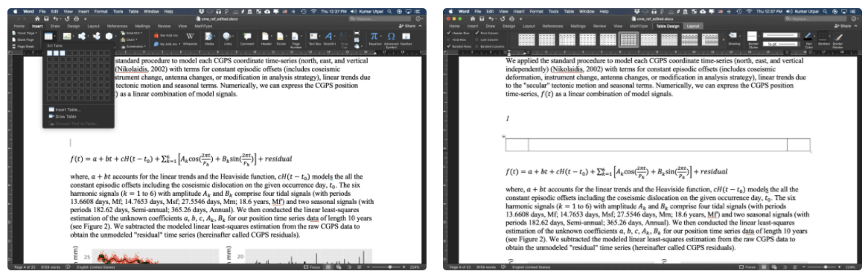
Task: Toggle Banded Rows checkbox in right window
Action: [x=449, y=46]
